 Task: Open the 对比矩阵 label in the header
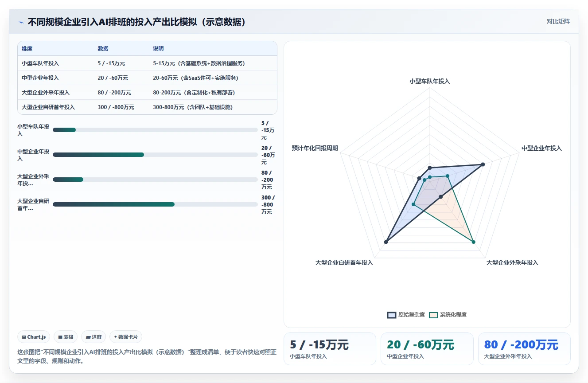point(558,21)
